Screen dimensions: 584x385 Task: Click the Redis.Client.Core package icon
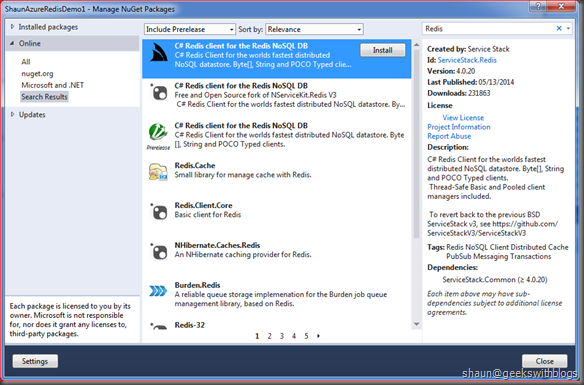(159, 212)
